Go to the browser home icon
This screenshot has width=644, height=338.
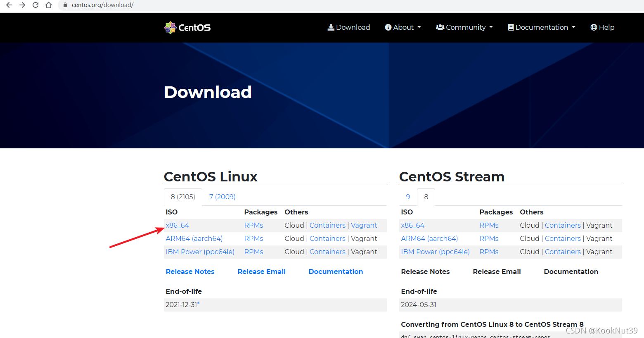pos(49,5)
